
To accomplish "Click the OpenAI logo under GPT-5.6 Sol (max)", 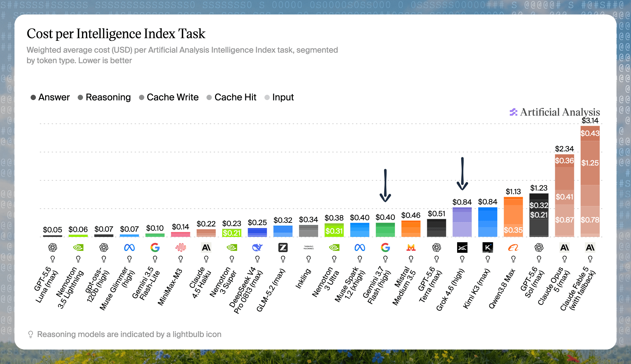I will pyautogui.click(x=539, y=247).
